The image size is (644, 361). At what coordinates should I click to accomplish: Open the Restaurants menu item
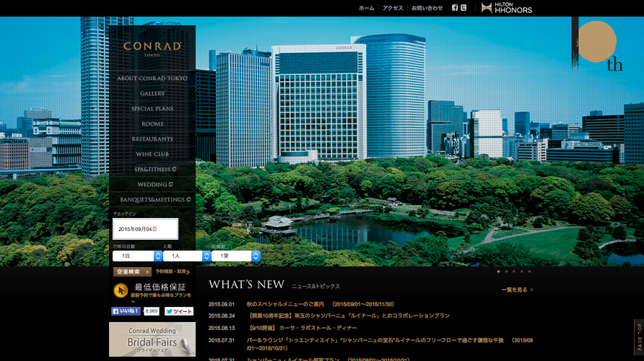click(152, 139)
